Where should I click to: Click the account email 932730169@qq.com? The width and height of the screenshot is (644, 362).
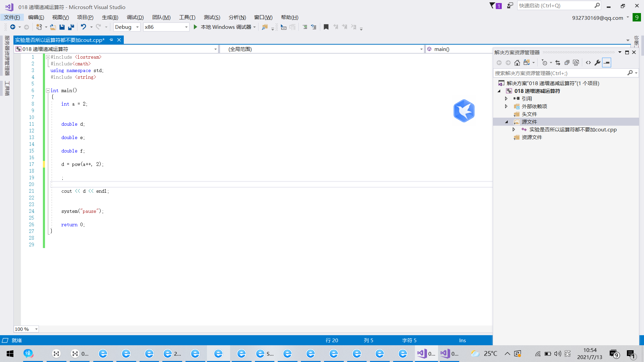point(597,18)
